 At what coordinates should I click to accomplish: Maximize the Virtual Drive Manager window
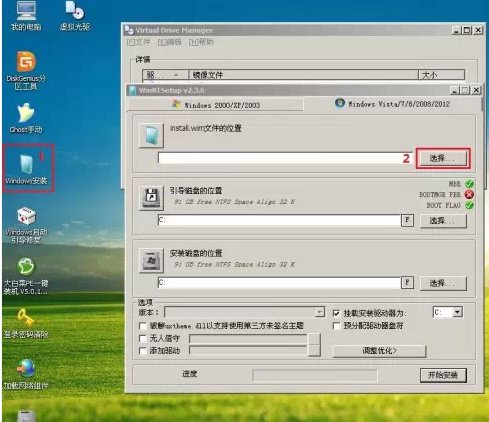[x=467, y=30]
